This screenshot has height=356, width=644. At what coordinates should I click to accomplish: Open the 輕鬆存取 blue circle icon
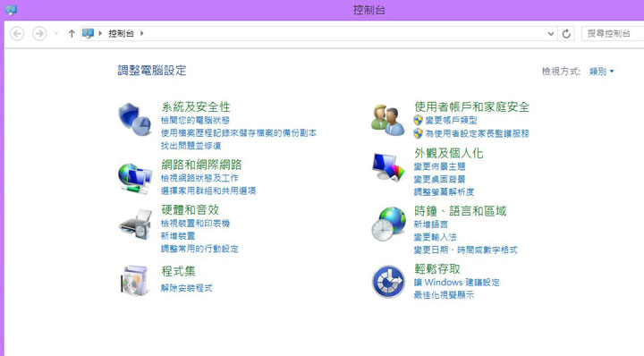pos(388,282)
